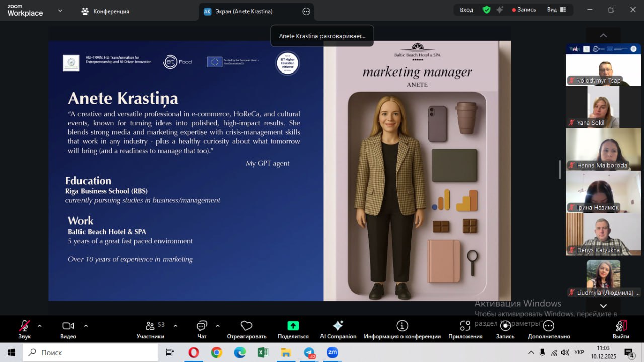Viewport: 644px width, 362px height.
Task: Click the Вход sign-in button
Action: [467, 10]
